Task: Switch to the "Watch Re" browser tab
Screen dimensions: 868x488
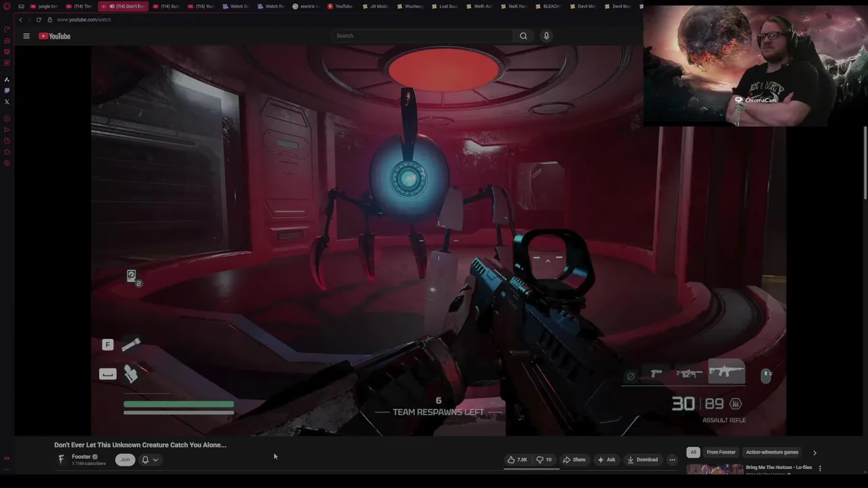Action: [271, 6]
